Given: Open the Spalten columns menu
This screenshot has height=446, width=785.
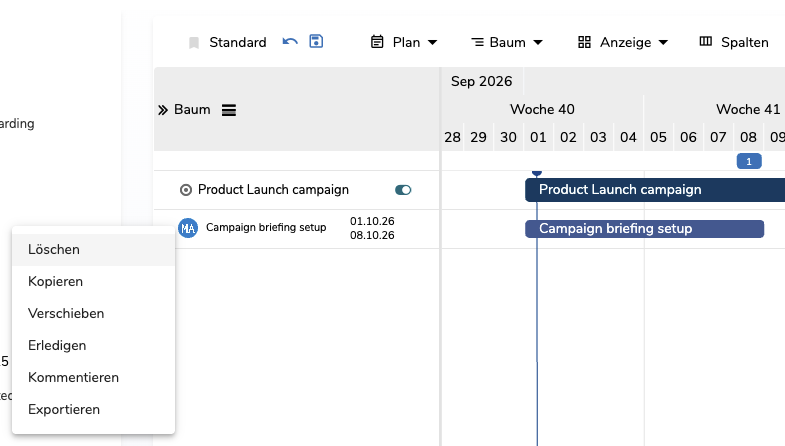Looking at the screenshot, I should tap(734, 43).
